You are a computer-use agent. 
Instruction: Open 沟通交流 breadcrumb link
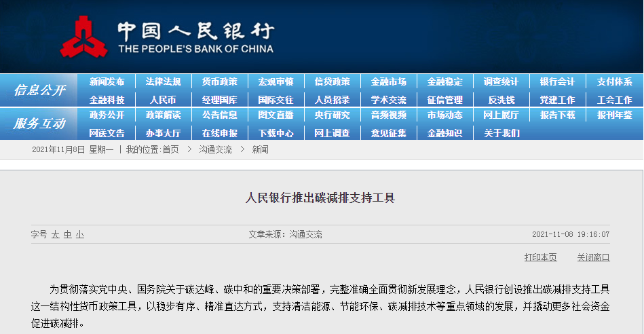point(215,149)
